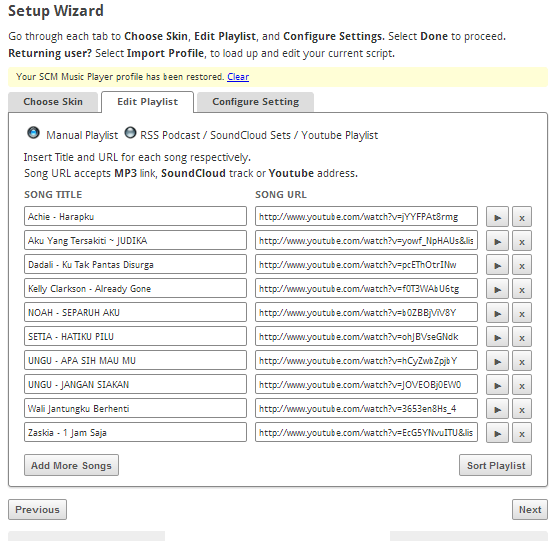This screenshot has width=558, height=541.
Task: Delete Kelly Clarkson - Already Gone row
Action: (522, 289)
